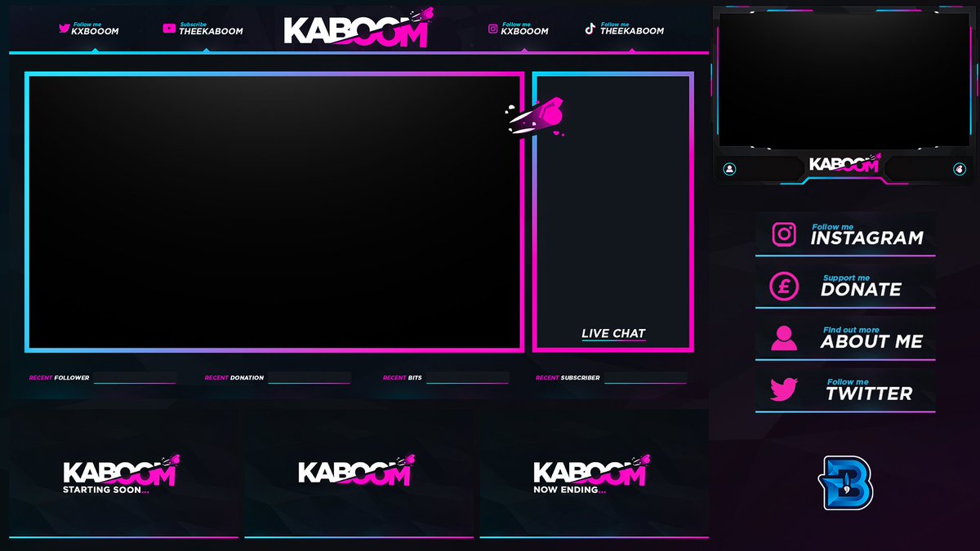Open the INSTAGRAM panel text
The height and width of the screenshot is (551, 980).
(x=866, y=238)
